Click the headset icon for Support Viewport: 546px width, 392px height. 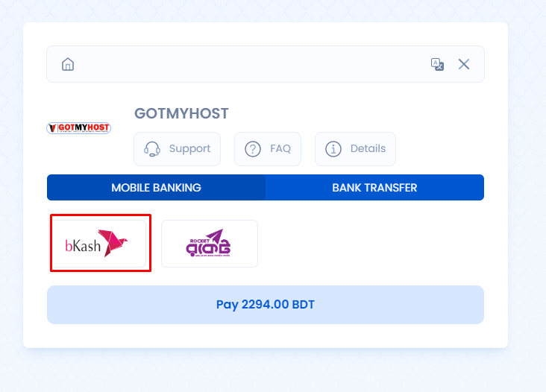(x=153, y=149)
